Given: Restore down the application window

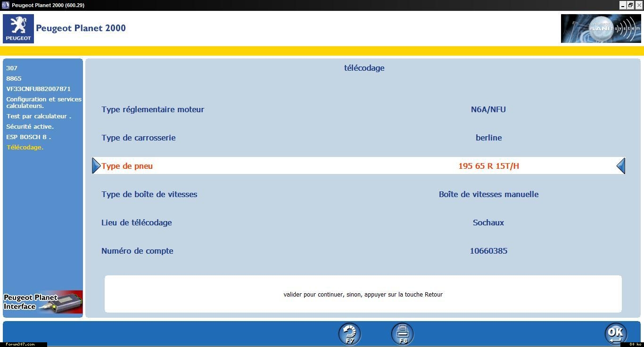Looking at the screenshot, I should click(x=630, y=5).
